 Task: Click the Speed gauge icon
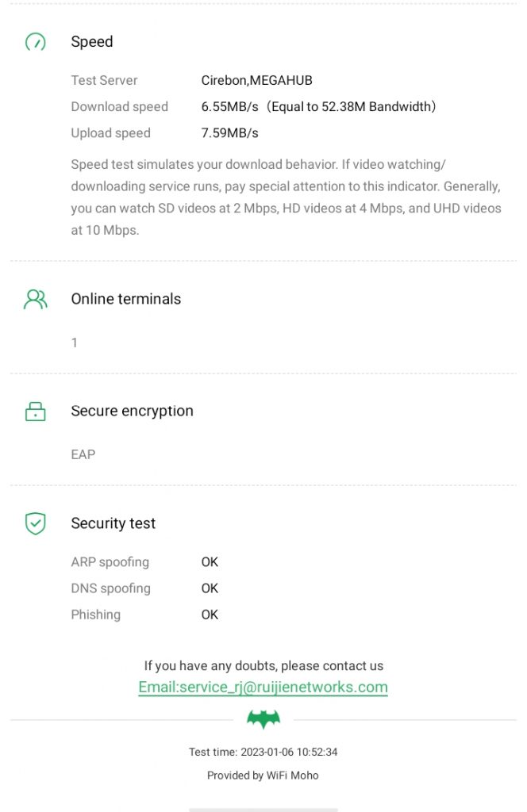tap(36, 42)
